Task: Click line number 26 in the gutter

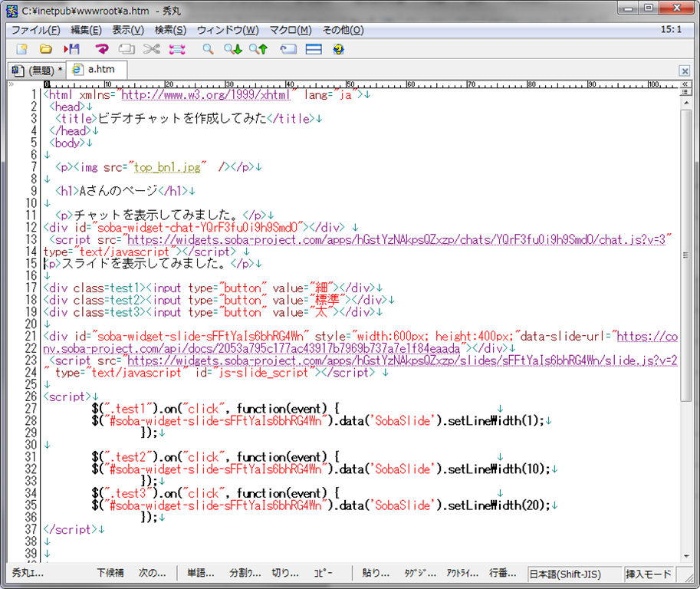Action: point(31,397)
